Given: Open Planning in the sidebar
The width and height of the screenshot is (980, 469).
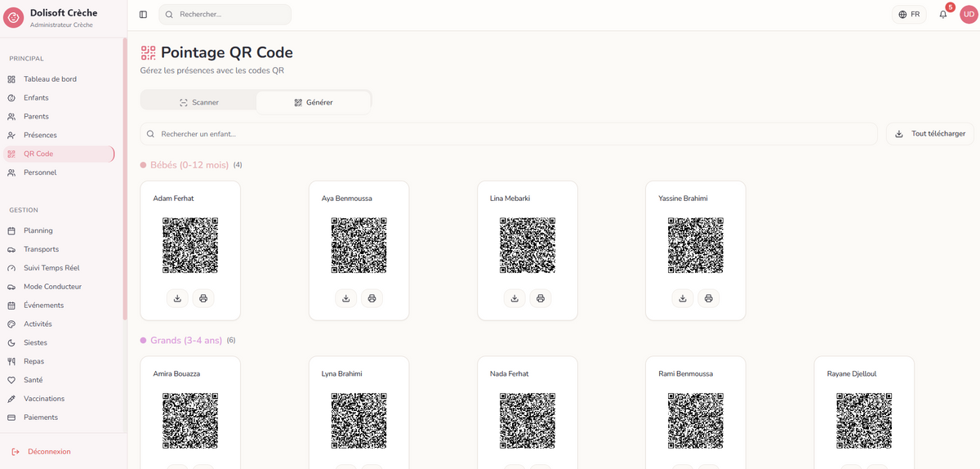Looking at the screenshot, I should tap(59, 230).
